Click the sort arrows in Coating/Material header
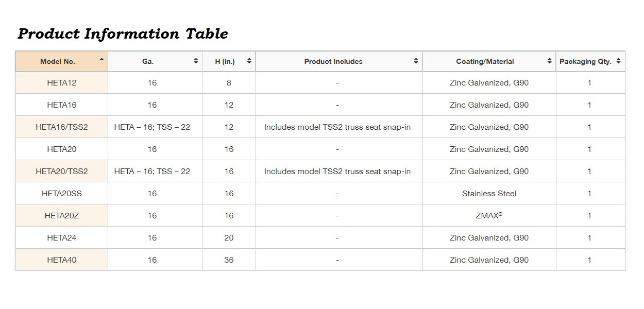644x309 pixels. click(549, 61)
